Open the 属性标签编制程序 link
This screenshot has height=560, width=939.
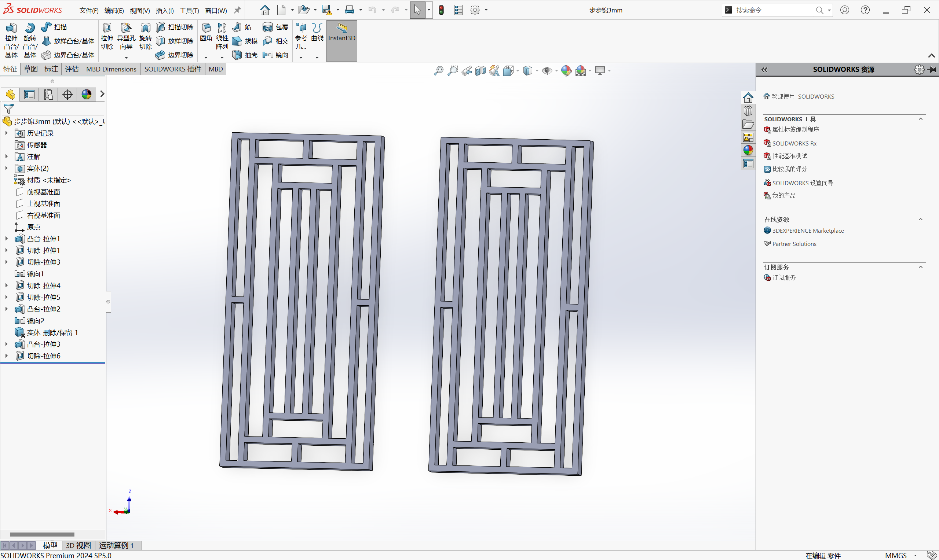(x=792, y=129)
